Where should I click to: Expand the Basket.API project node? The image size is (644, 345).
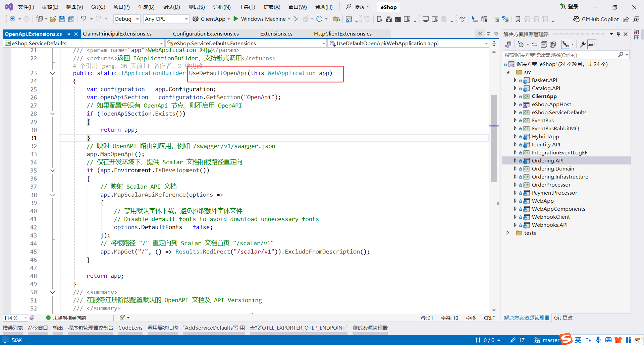point(515,80)
